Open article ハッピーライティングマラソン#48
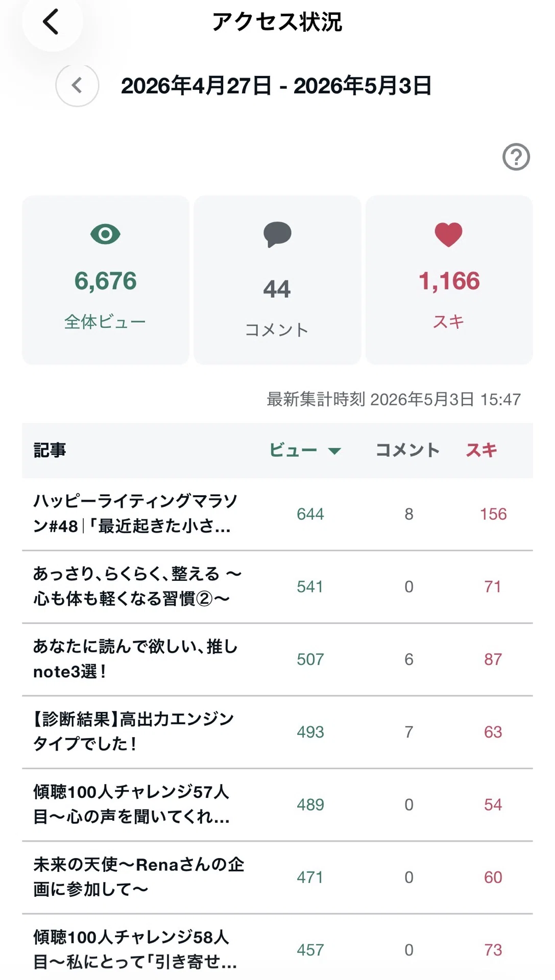The height and width of the screenshot is (980, 555). click(277, 514)
